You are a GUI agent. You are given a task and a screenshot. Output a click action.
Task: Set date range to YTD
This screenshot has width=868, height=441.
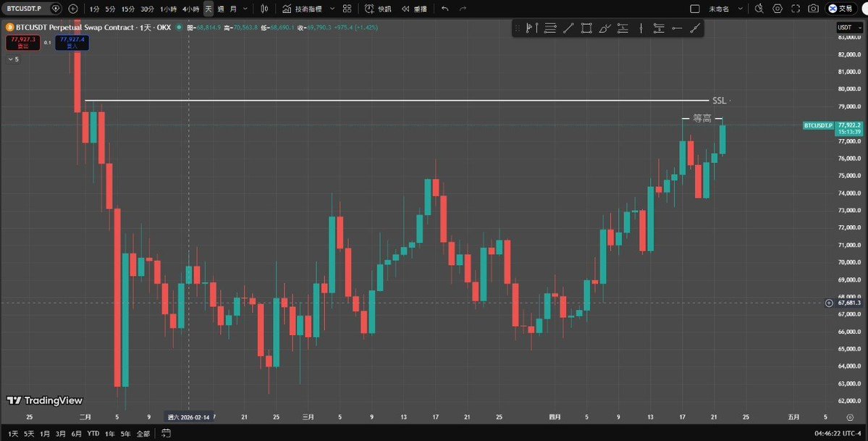93,434
